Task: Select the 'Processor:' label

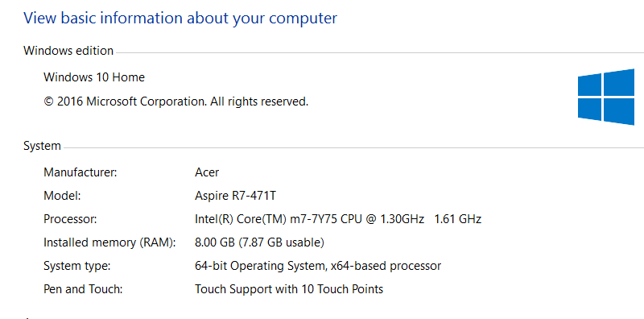Action: click(70, 219)
